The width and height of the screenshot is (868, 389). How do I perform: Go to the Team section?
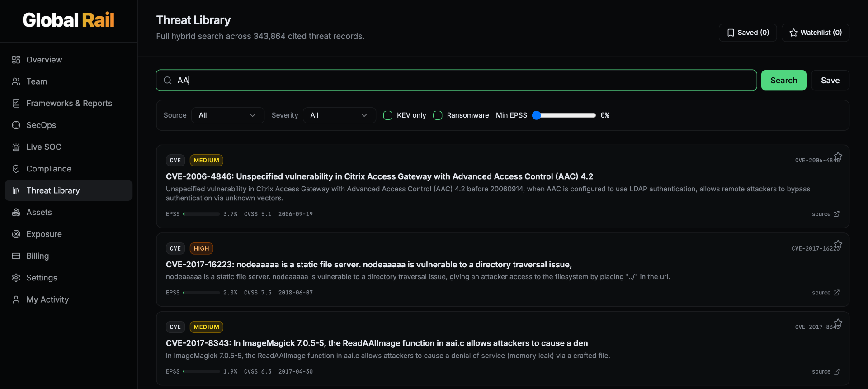pos(69,81)
